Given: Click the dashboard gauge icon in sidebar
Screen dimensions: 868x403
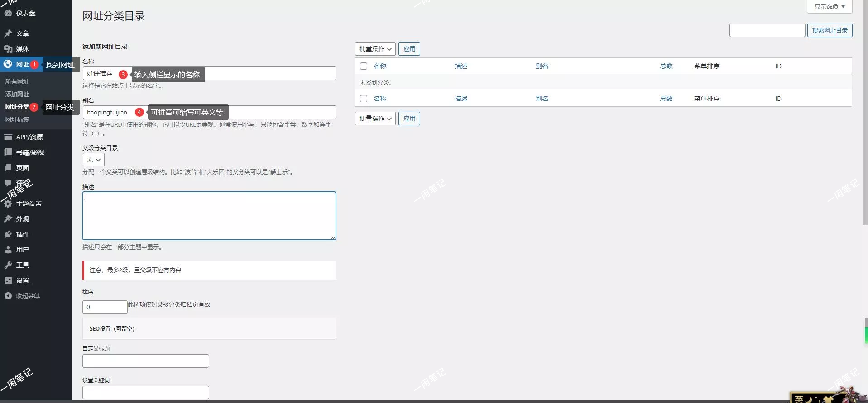Looking at the screenshot, I should point(8,13).
